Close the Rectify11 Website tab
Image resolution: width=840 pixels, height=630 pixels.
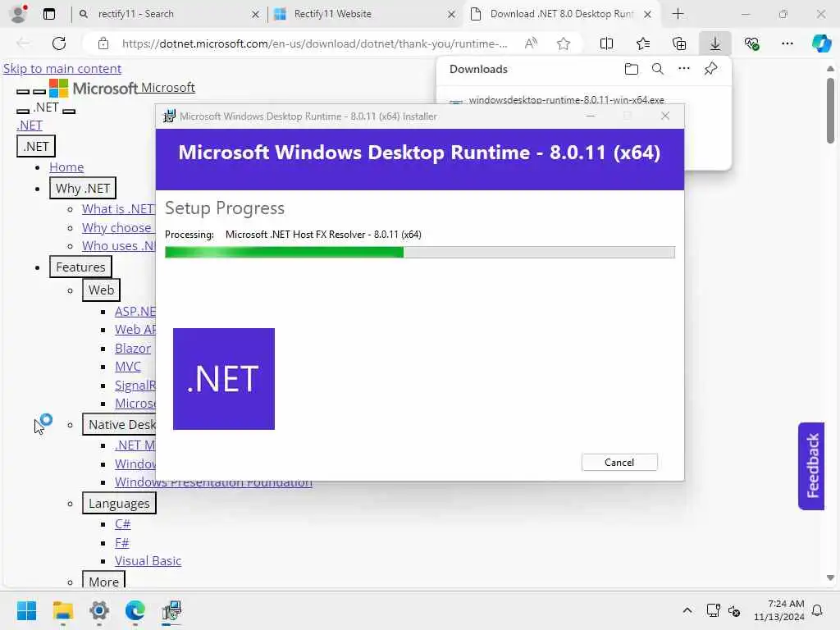pyautogui.click(x=452, y=15)
